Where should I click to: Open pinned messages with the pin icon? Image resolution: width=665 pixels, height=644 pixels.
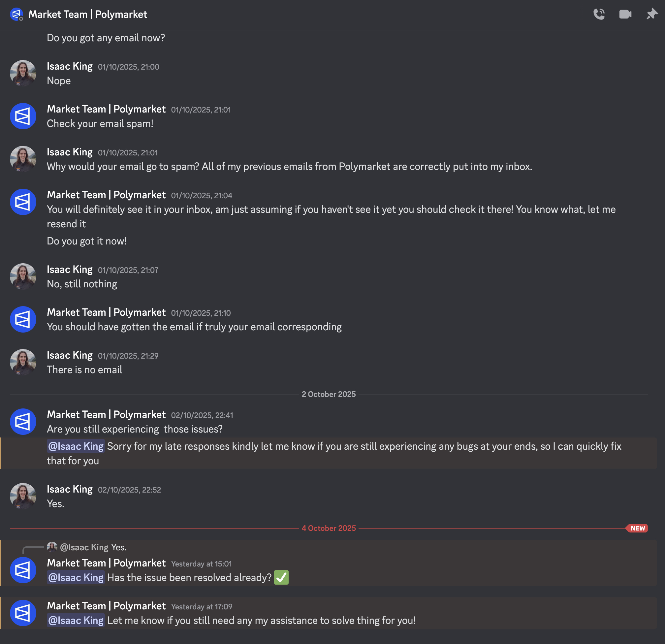pyautogui.click(x=651, y=14)
